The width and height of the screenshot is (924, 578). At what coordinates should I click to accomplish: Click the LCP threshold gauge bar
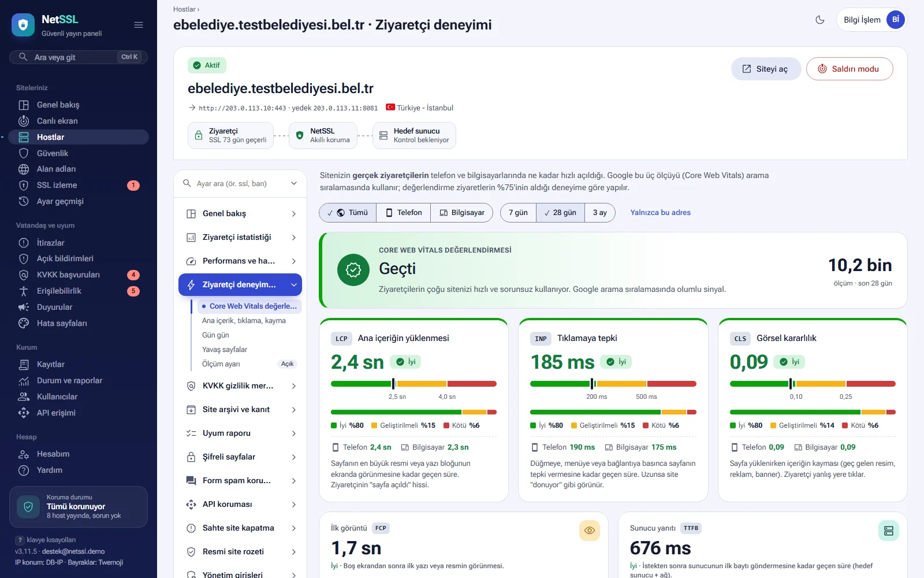(413, 384)
